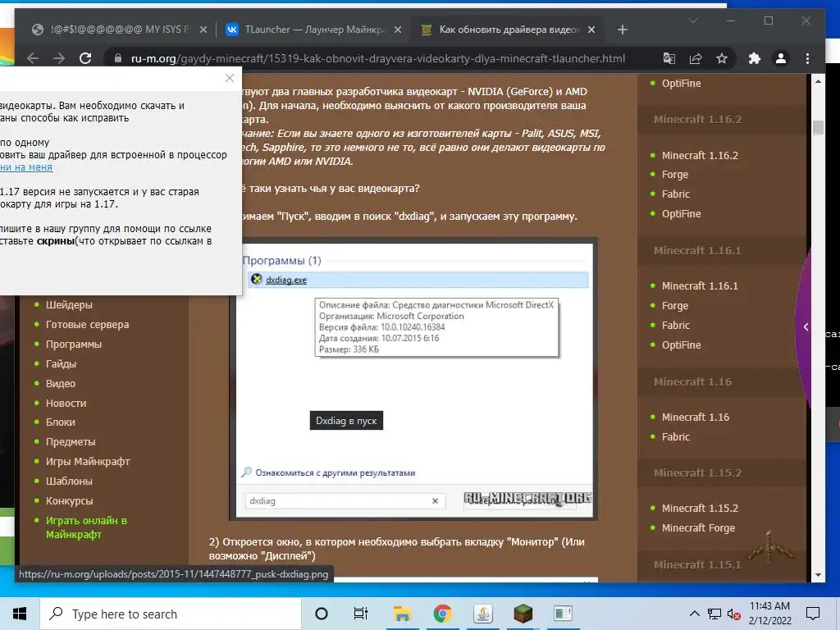This screenshot has height=630, width=840.
Task: Click the address bar URL
Action: pos(377,58)
